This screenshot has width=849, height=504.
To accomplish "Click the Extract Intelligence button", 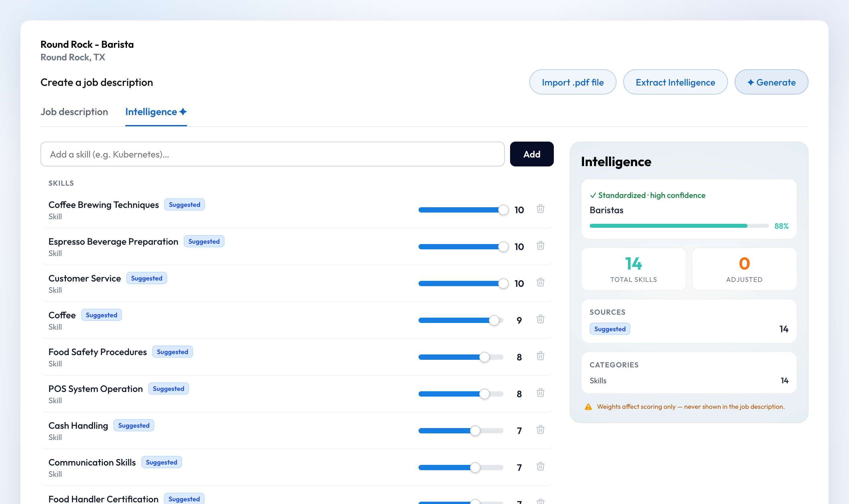I will pos(675,82).
